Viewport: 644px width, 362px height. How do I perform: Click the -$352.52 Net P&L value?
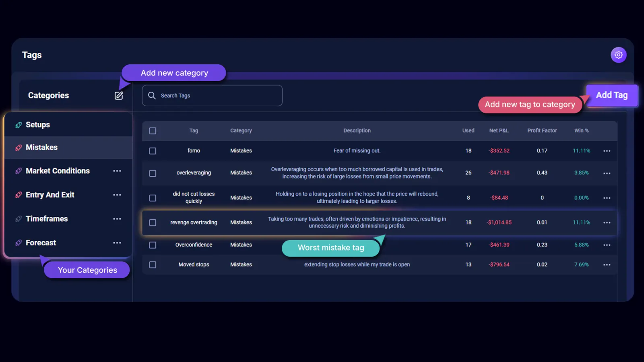(499, 150)
